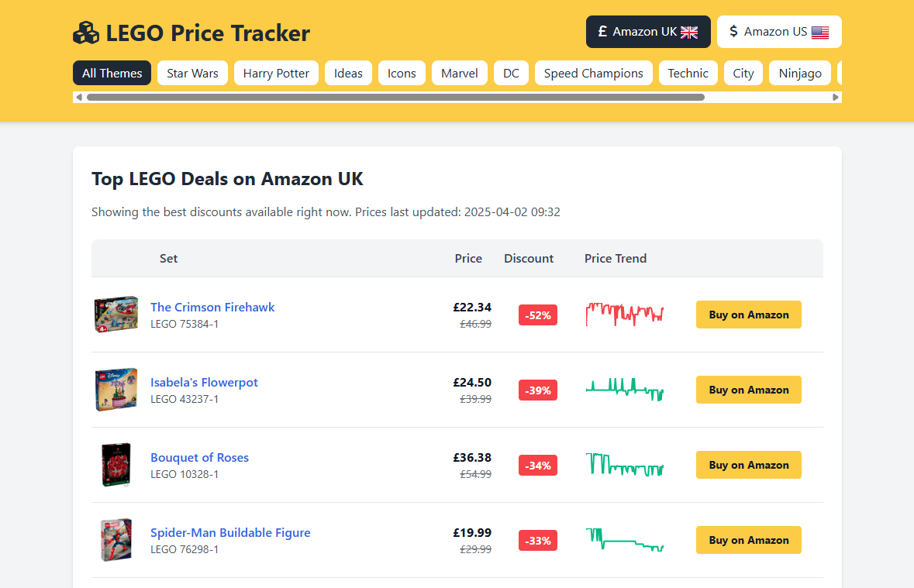The image size is (914, 588).
Task: Open the Bouquet of Roses product page
Action: (199, 457)
